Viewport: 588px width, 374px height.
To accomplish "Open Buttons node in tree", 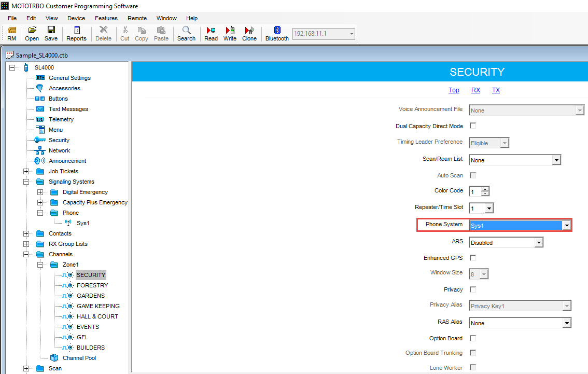I will 58,99.
